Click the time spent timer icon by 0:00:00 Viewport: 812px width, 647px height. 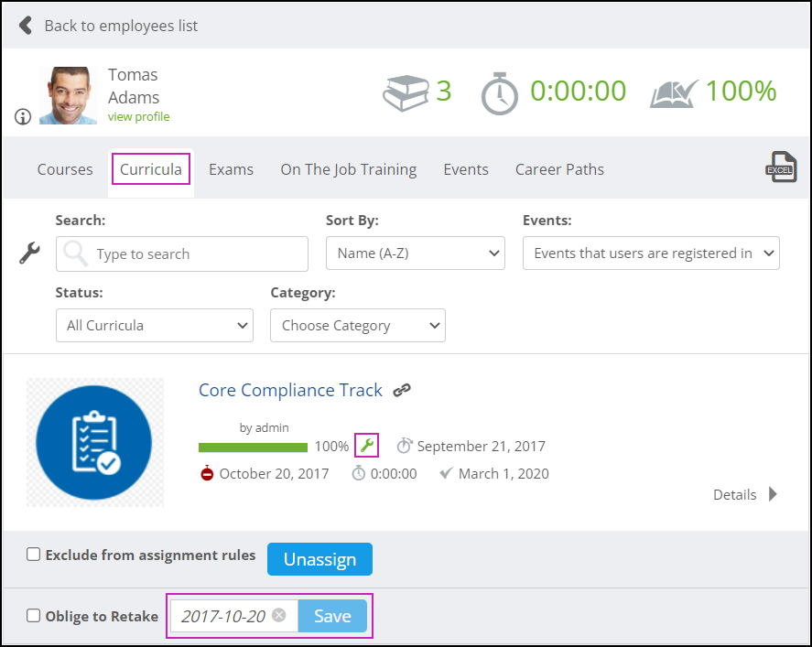coord(358,473)
